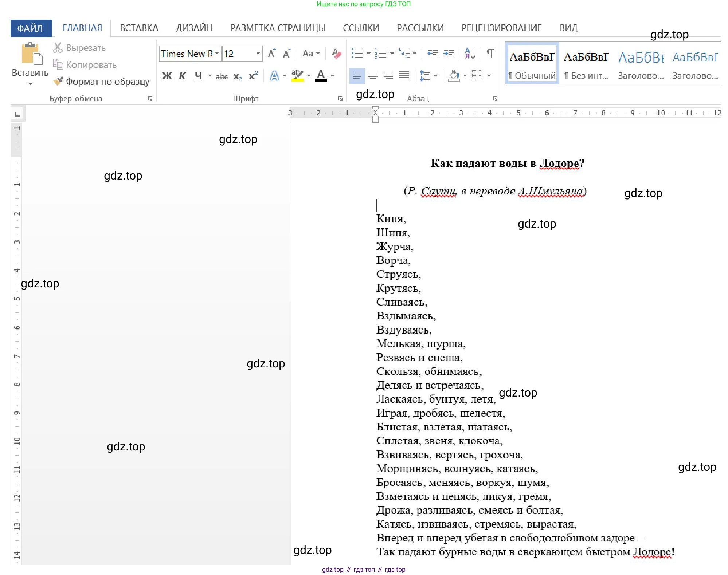The width and height of the screenshot is (728, 575).
Task: Click the borders grid icon
Action: tap(477, 75)
